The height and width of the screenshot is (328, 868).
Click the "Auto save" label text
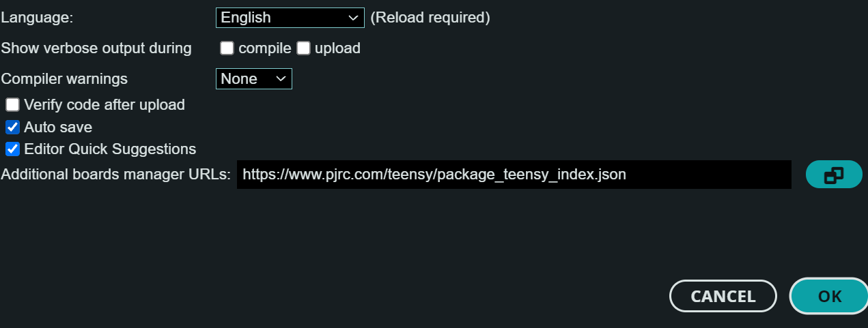[58, 127]
